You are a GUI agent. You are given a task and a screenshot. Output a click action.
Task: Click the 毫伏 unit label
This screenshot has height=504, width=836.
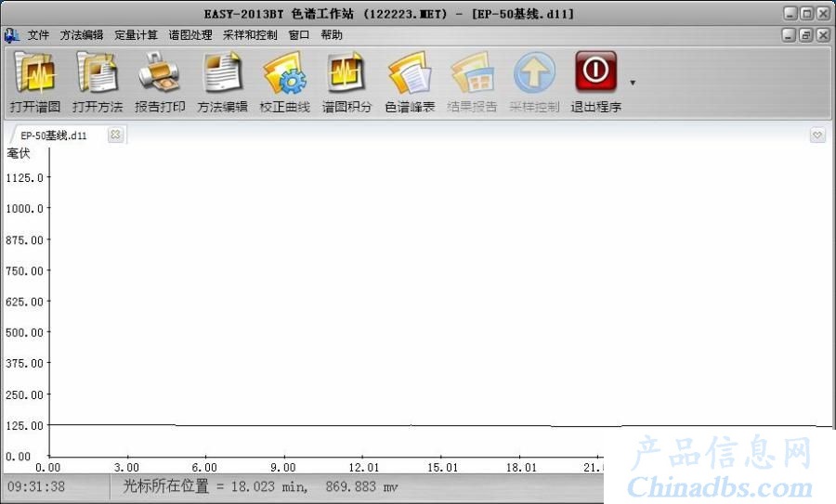pos(19,153)
